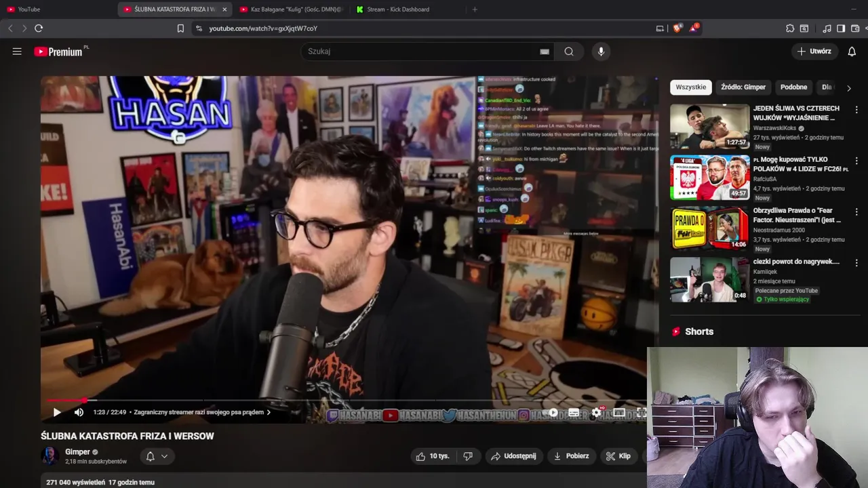Expand chapter 'Zagraniczny streamer razi swojego psa prądem'
Viewport: 868px width, 488px height.
[x=202, y=412]
